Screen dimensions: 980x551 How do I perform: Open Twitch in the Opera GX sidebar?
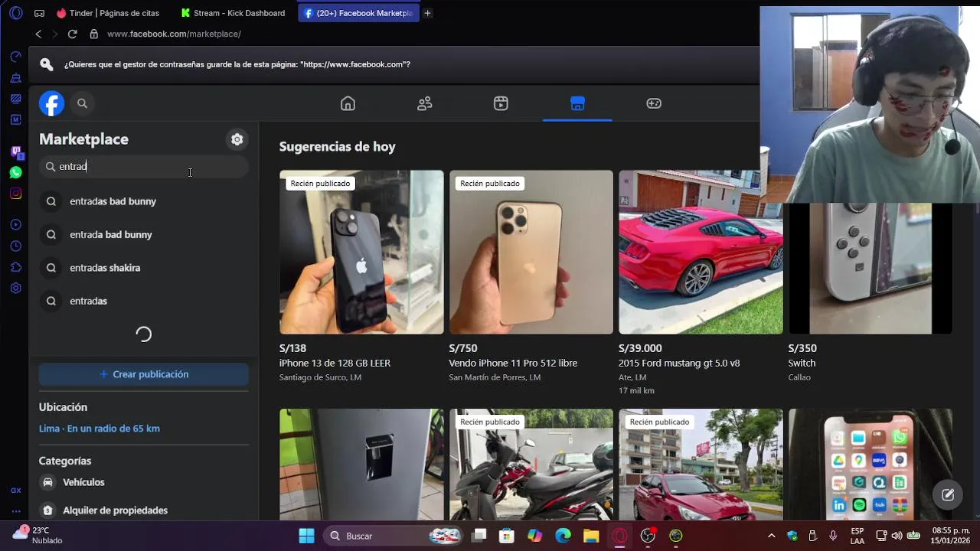pyautogui.click(x=16, y=152)
